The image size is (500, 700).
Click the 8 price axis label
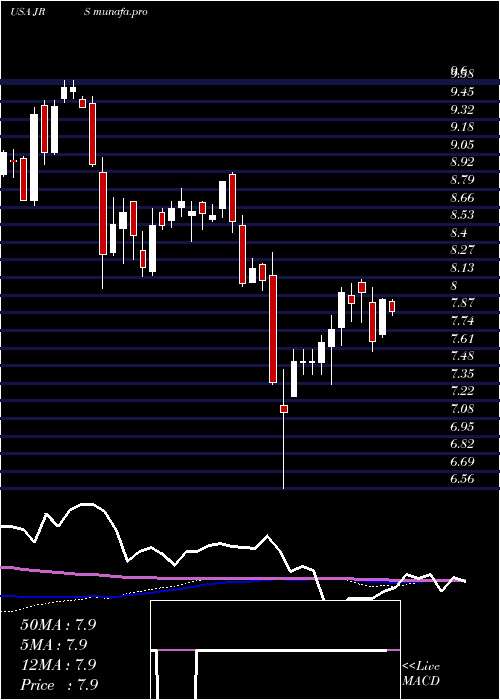[x=454, y=286]
